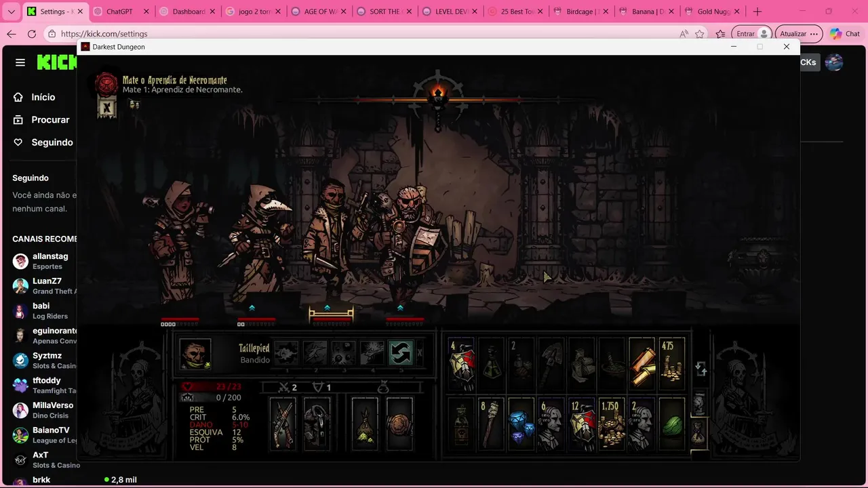Select the bandage item in inventory
This screenshot has height=488, width=868.
point(581,365)
